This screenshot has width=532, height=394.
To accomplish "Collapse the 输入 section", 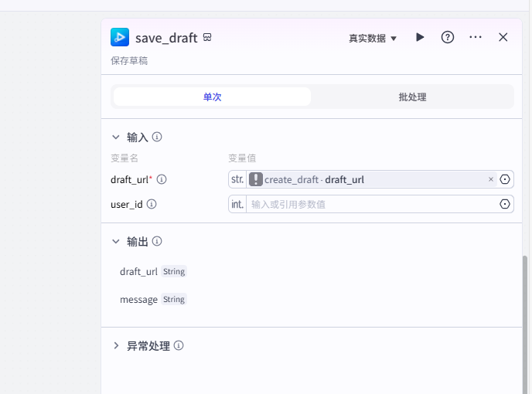I will click(116, 138).
